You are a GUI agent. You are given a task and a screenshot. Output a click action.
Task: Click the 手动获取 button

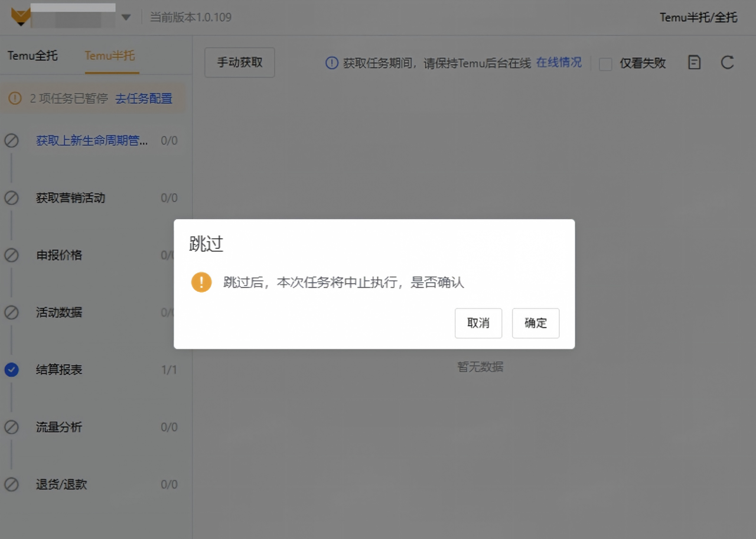pyautogui.click(x=240, y=62)
